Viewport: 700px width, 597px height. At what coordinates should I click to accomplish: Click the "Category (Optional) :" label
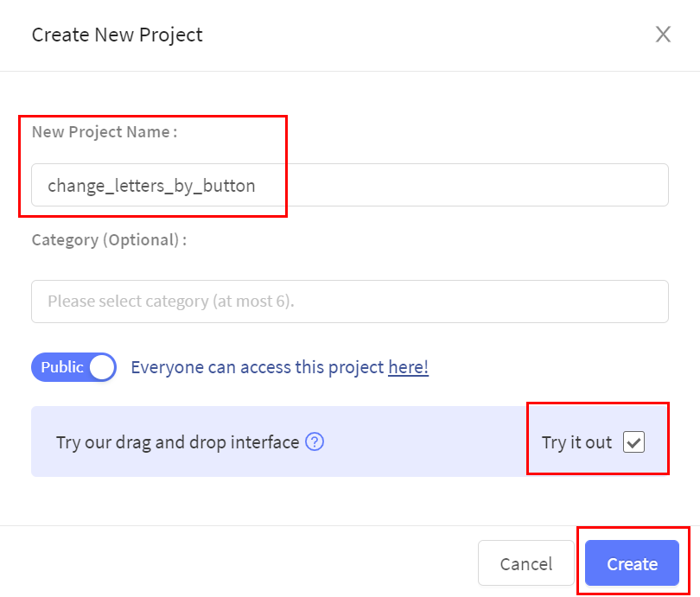(x=109, y=239)
